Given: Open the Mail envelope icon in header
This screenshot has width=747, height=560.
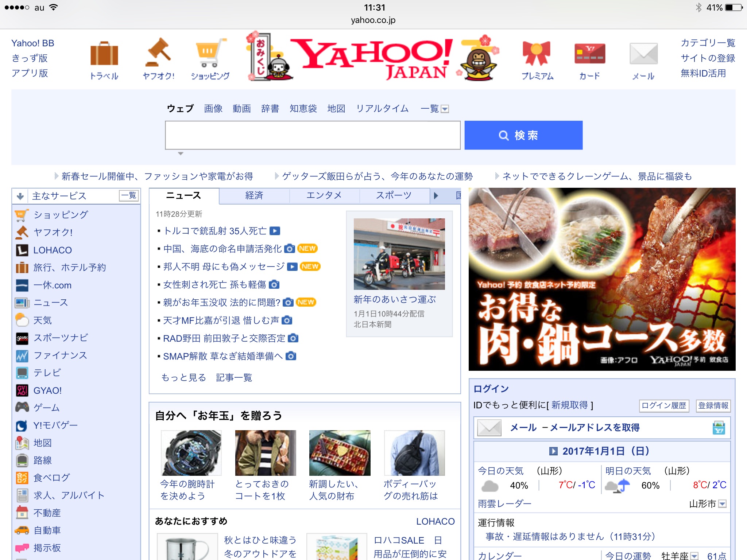Looking at the screenshot, I should [x=643, y=54].
